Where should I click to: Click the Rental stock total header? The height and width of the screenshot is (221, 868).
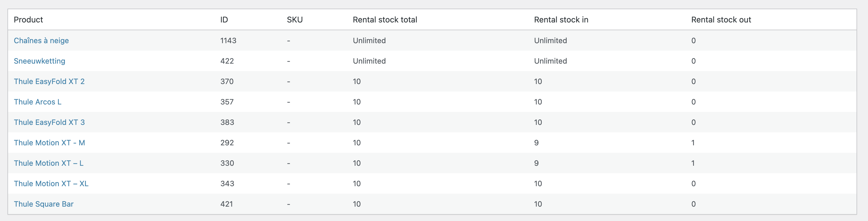coord(385,20)
